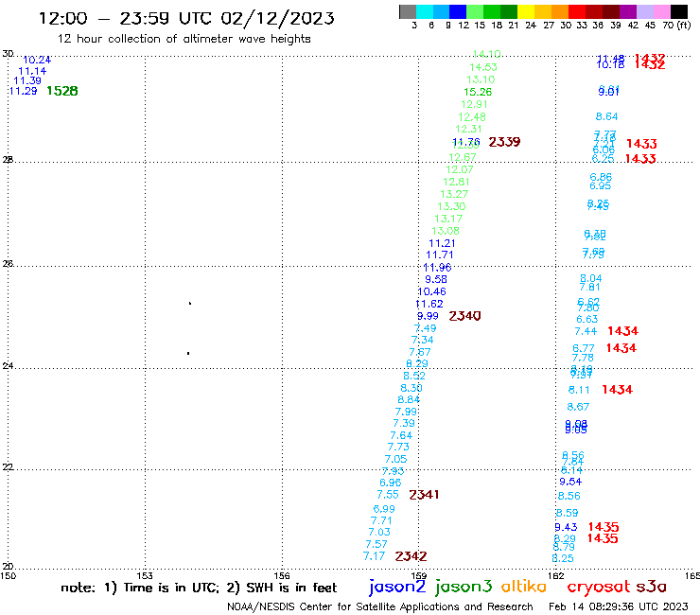The width and height of the screenshot is (700, 615).
Task: Click the wave height value '15.26'
Action: point(478,92)
